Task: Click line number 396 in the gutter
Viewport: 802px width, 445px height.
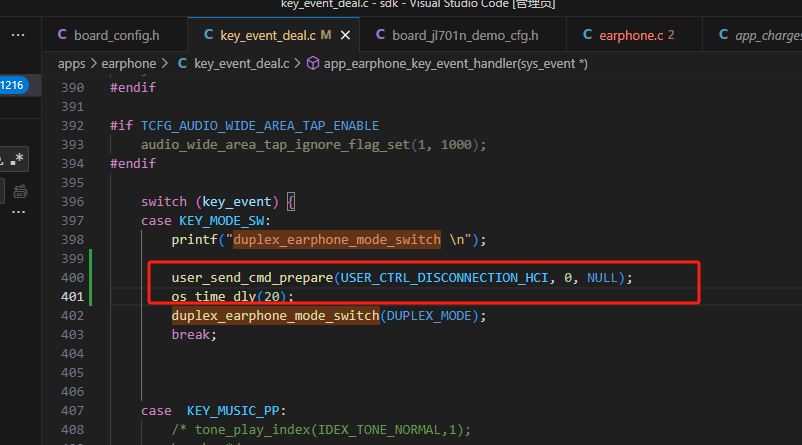Action: (73, 202)
